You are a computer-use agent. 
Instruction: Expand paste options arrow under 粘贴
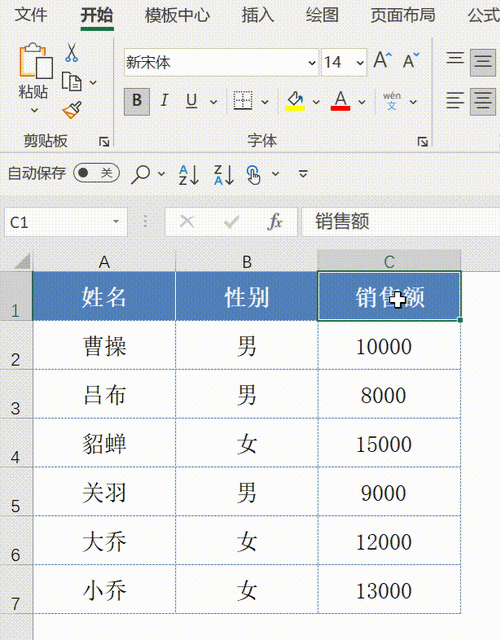[34, 110]
